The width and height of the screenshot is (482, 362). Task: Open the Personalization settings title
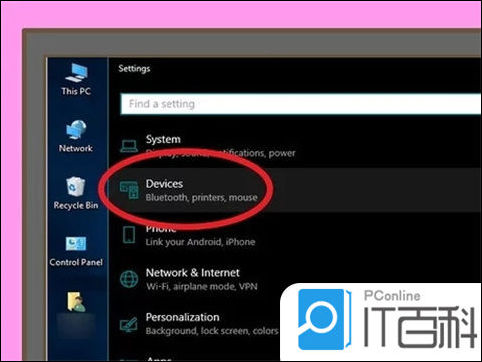click(x=183, y=317)
